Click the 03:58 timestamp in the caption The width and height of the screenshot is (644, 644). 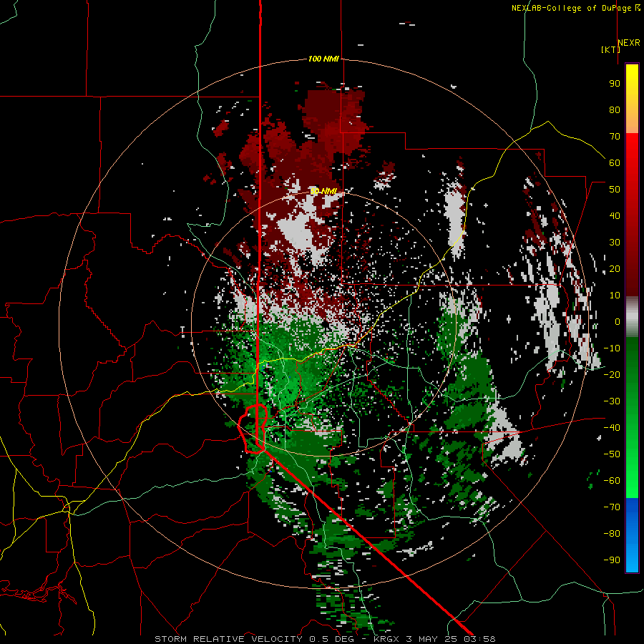[x=479, y=639]
